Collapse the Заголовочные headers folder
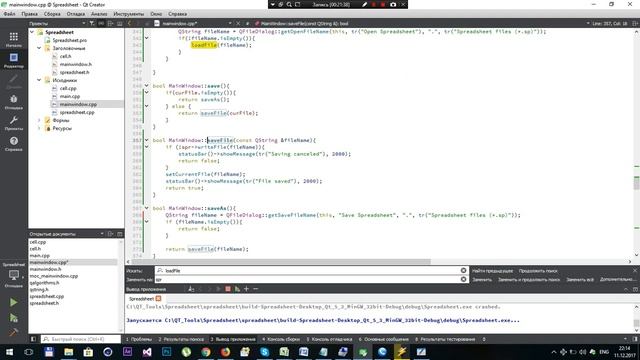The image size is (640, 360). (x=39, y=48)
